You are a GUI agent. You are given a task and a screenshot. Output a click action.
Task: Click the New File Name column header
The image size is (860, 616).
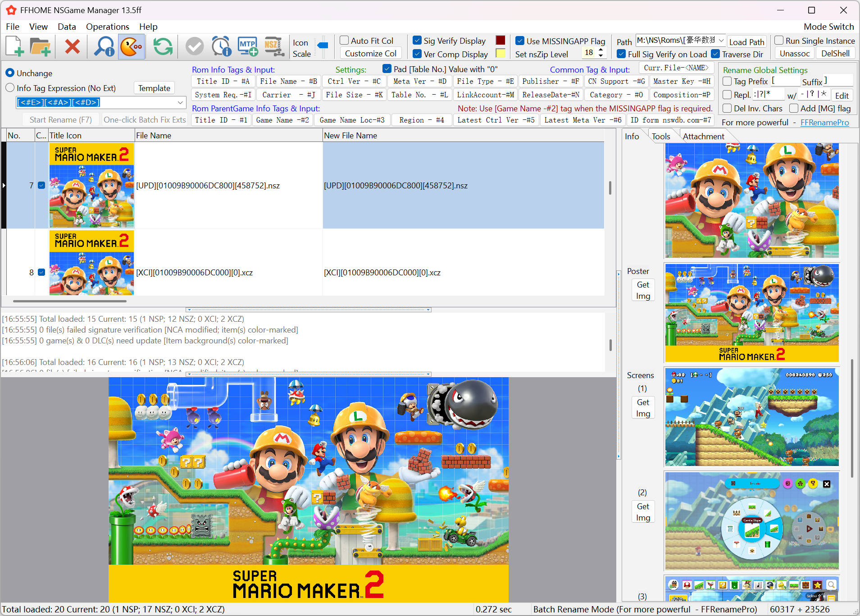click(463, 135)
